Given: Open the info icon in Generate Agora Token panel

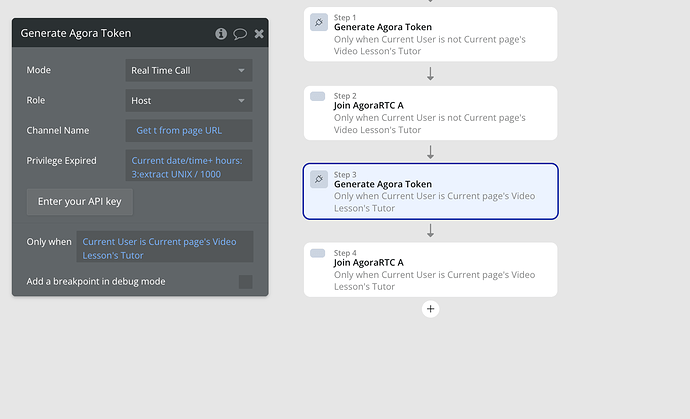Looking at the screenshot, I should (x=221, y=33).
